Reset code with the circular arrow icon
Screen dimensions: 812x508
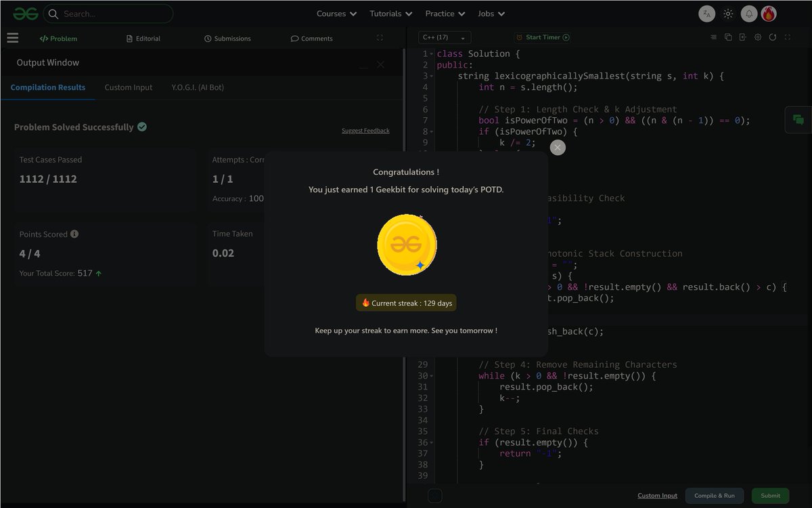click(772, 37)
